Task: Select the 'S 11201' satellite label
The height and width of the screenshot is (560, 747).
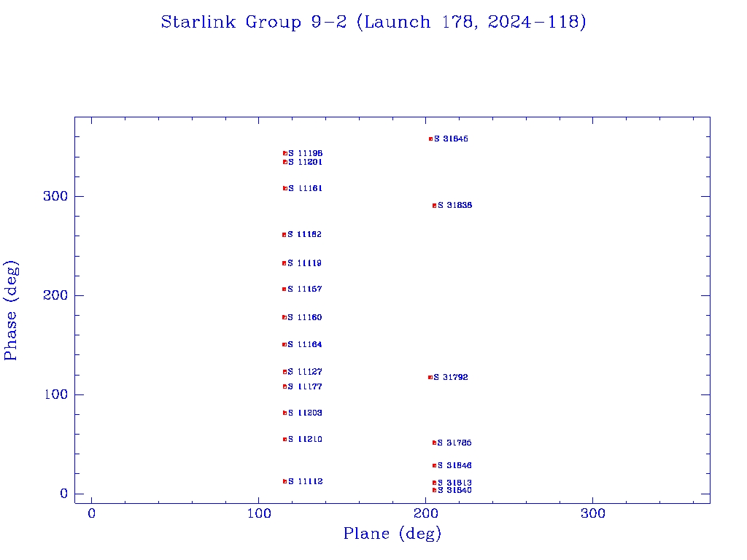Action: 306,163
